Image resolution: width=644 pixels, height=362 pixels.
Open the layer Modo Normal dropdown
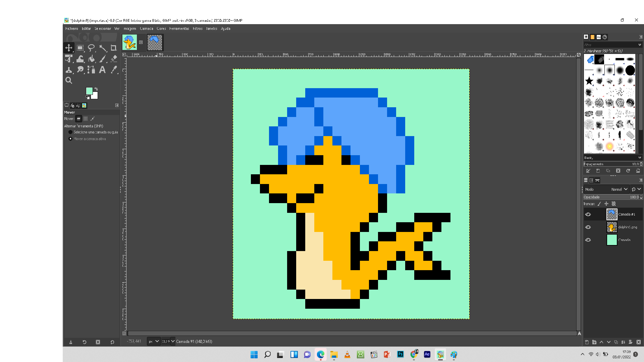coord(619,189)
